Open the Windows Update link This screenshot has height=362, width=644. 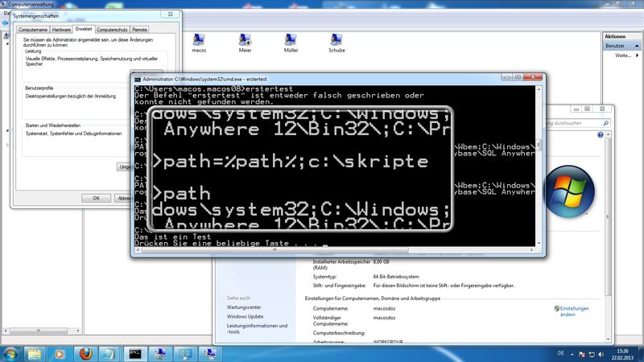coord(246,316)
